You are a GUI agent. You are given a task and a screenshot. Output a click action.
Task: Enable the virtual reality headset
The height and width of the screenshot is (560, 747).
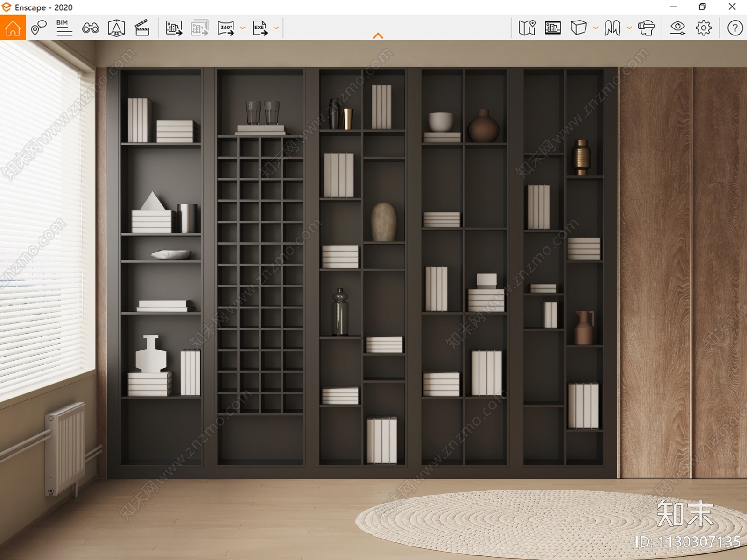tap(647, 28)
